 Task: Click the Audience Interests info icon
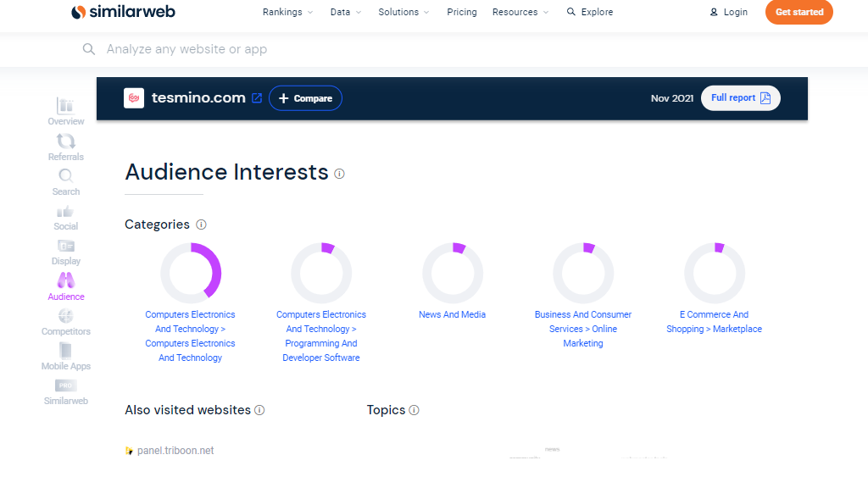click(339, 174)
